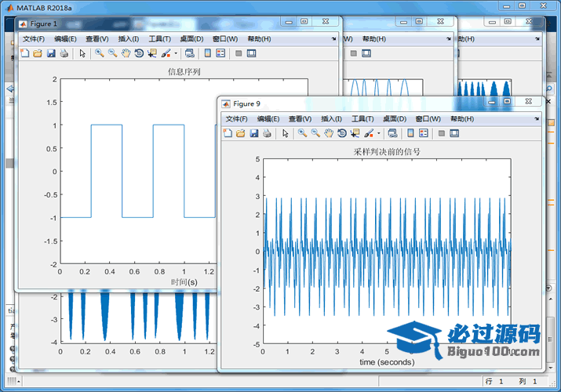Toggle Pan hand tool in Figure 1
Image resolution: width=561 pixels, height=392 pixels.
(126, 53)
